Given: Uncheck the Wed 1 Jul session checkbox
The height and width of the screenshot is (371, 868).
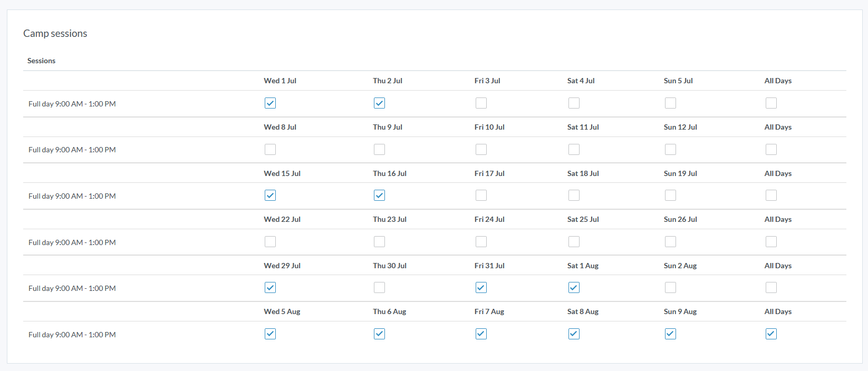Looking at the screenshot, I should (270, 103).
